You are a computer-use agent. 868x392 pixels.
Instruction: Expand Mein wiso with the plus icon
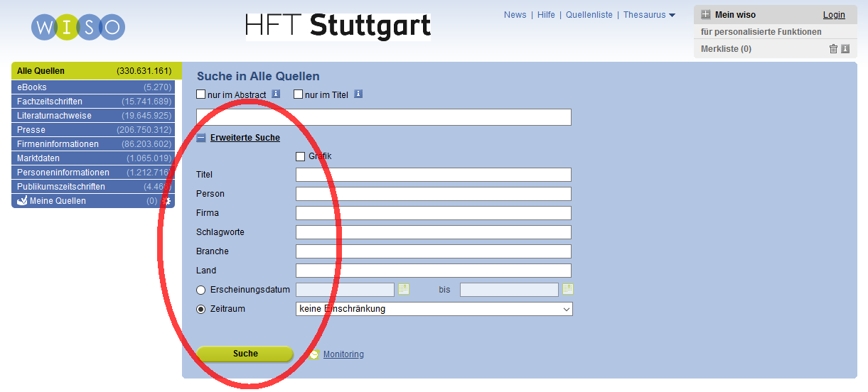[x=706, y=15]
